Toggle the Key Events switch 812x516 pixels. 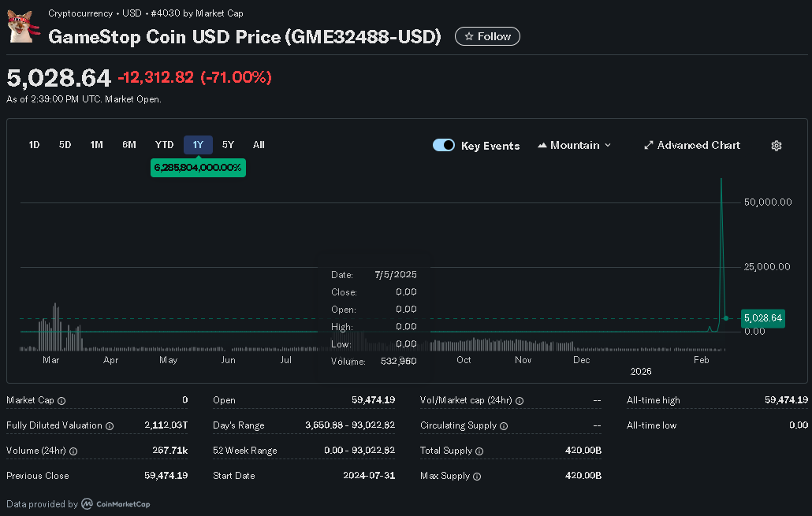444,145
